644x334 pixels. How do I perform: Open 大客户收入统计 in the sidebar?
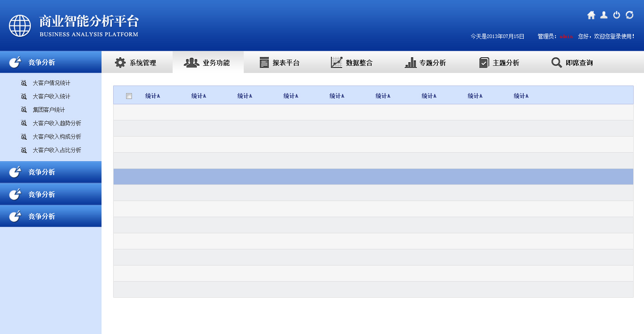point(51,97)
